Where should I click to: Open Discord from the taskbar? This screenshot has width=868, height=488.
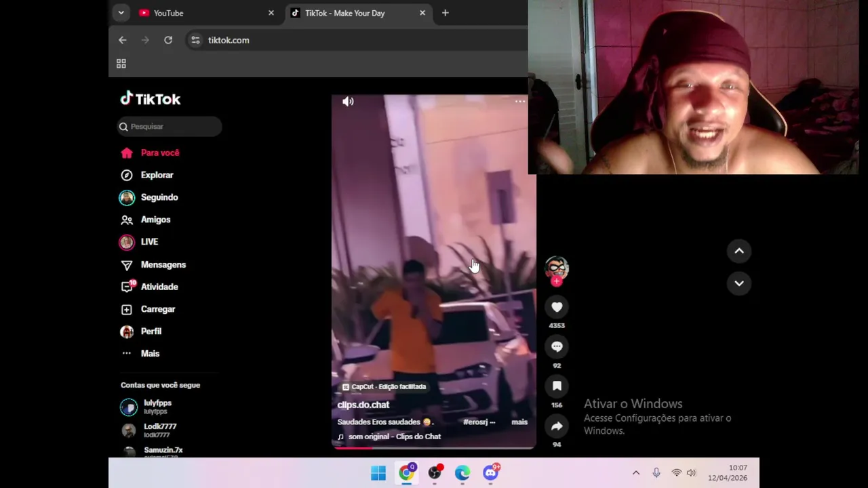pyautogui.click(x=491, y=473)
